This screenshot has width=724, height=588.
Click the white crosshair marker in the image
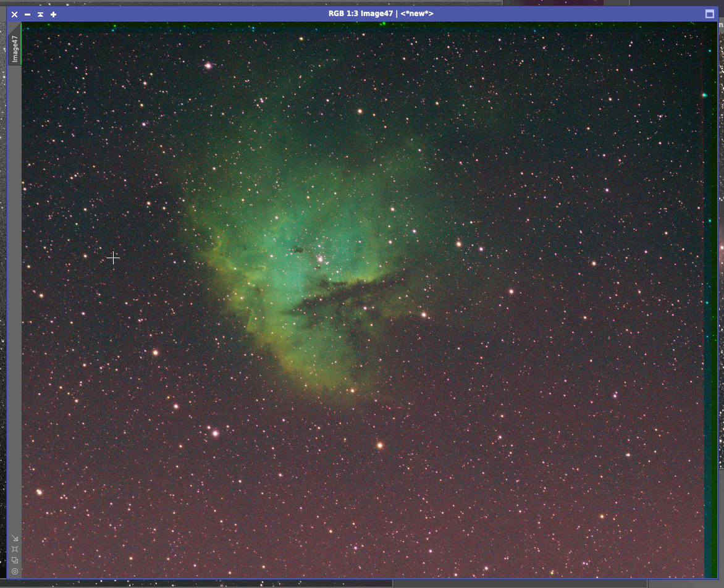click(113, 258)
